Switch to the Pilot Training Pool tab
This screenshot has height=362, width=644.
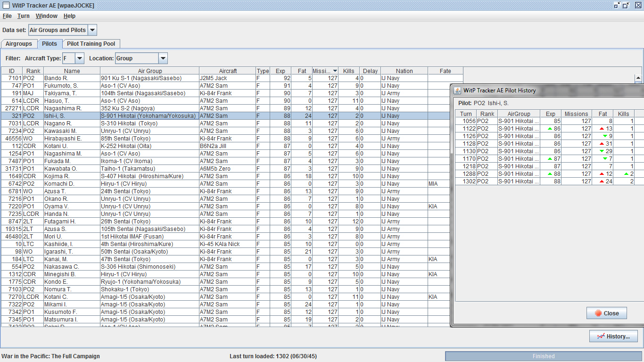[x=91, y=44]
